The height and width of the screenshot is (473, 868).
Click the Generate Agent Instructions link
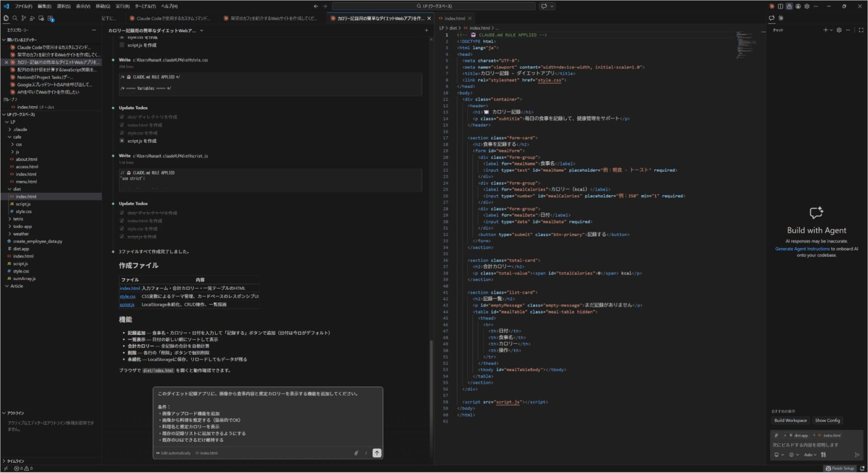click(x=802, y=249)
